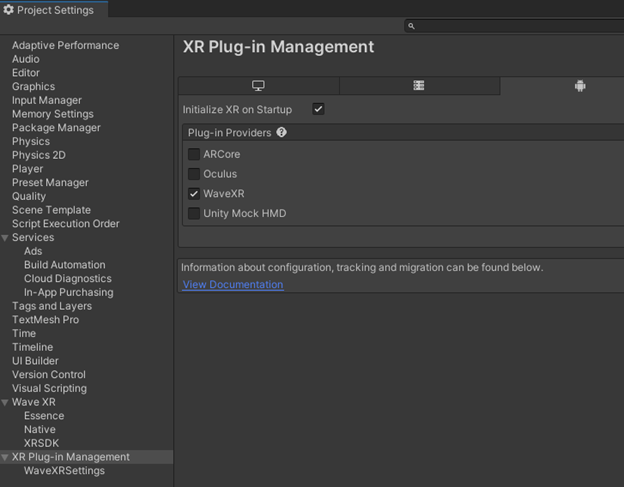Select WaveXRSettings in the sidebar
Image resolution: width=624 pixels, height=487 pixels.
(x=64, y=471)
